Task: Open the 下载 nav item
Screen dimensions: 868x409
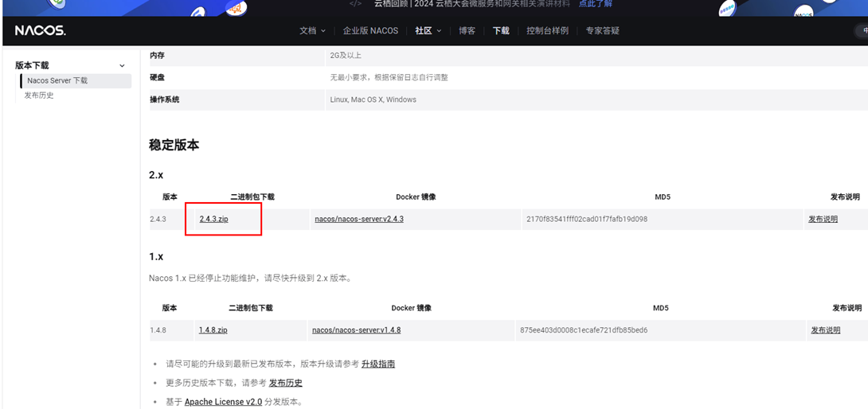Action: coord(501,31)
